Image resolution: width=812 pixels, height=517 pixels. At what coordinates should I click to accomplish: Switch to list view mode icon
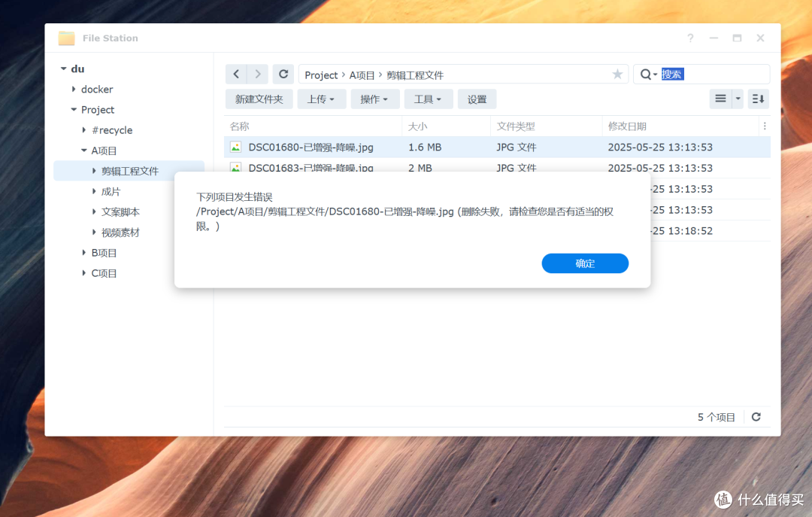(720, 99)
